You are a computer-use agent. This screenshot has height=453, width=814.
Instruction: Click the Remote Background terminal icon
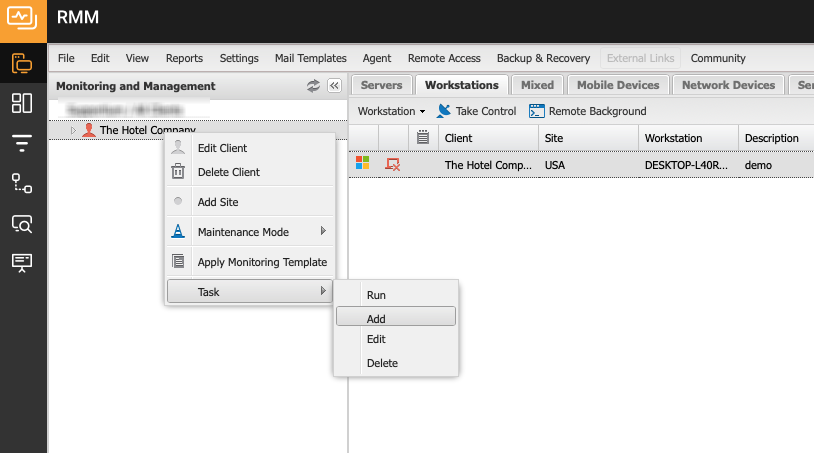coord(537,111)
